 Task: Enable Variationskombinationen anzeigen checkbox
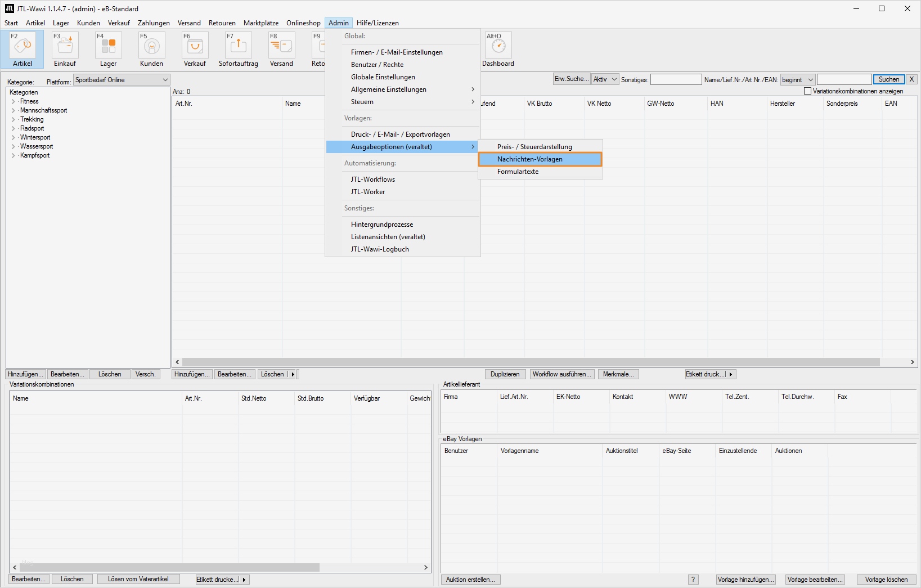pyautogui.click(x=808, y=91)
